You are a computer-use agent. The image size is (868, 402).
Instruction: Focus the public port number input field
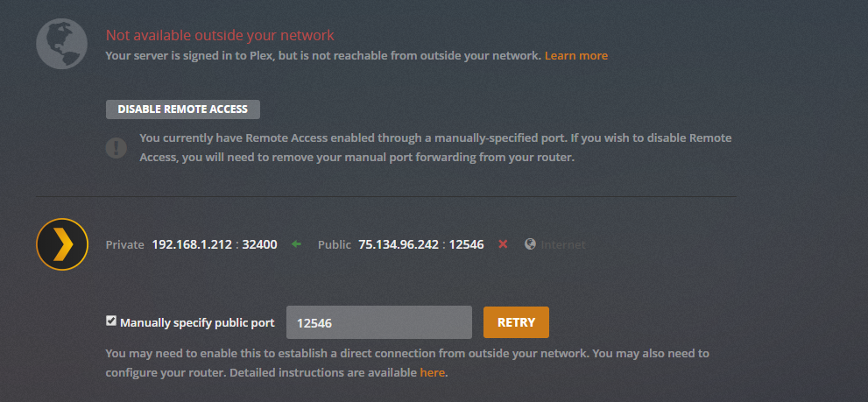tap(379, 322)
